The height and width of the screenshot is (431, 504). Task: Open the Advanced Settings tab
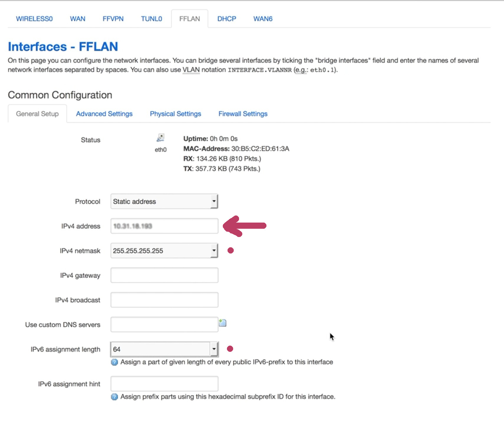point(104,114)
